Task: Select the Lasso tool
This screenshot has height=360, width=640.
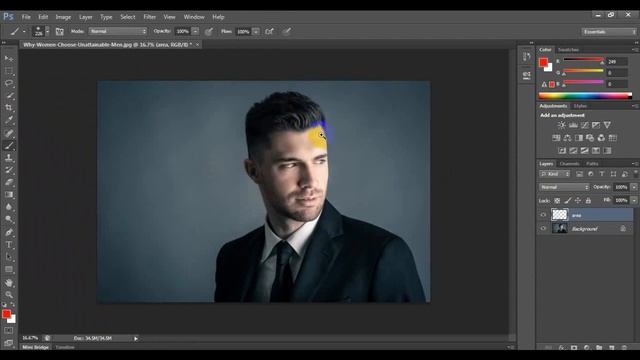Action: click(x=9, y=83)
